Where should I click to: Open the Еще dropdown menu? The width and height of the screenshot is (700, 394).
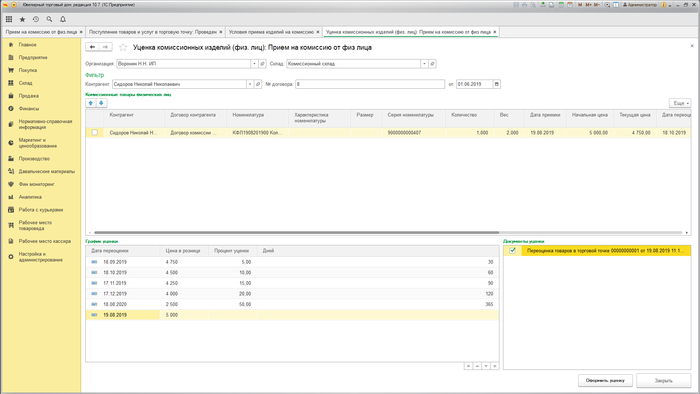tap(680, 103)
